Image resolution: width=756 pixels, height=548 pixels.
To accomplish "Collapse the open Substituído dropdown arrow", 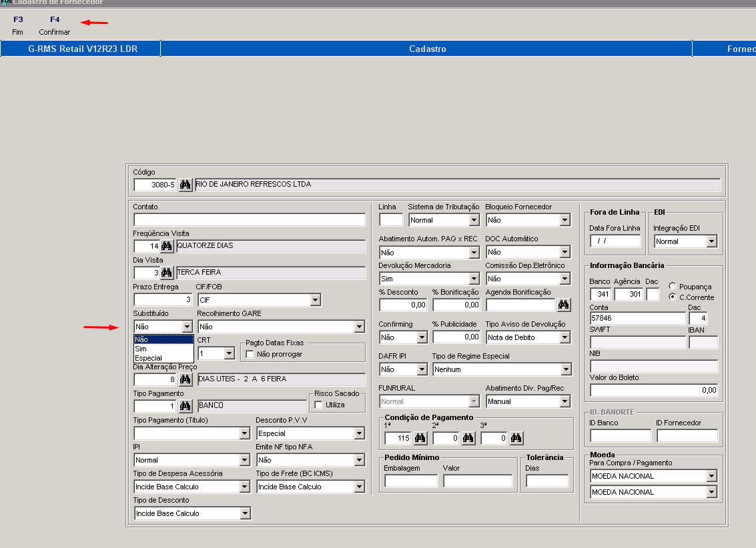I will [187, 327].
